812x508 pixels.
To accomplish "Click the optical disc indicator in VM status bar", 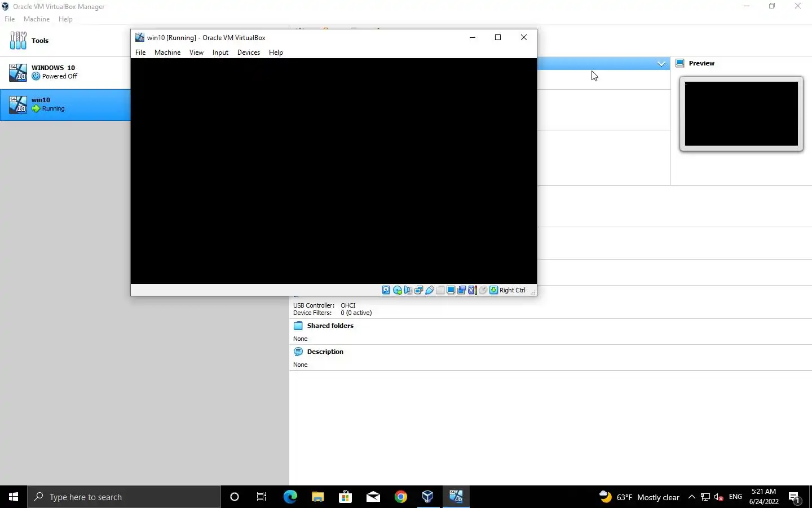I will click(x=398, y=290).
